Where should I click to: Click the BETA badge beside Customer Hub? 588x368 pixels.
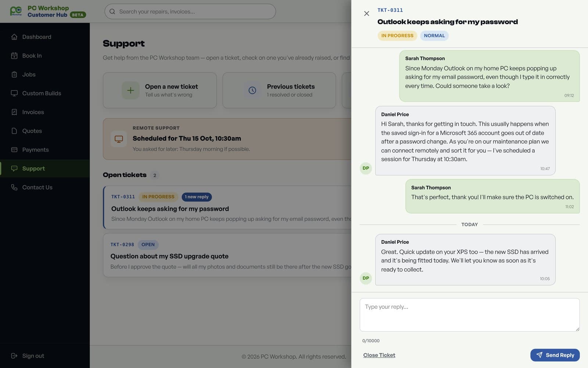[x=78, y=15]
